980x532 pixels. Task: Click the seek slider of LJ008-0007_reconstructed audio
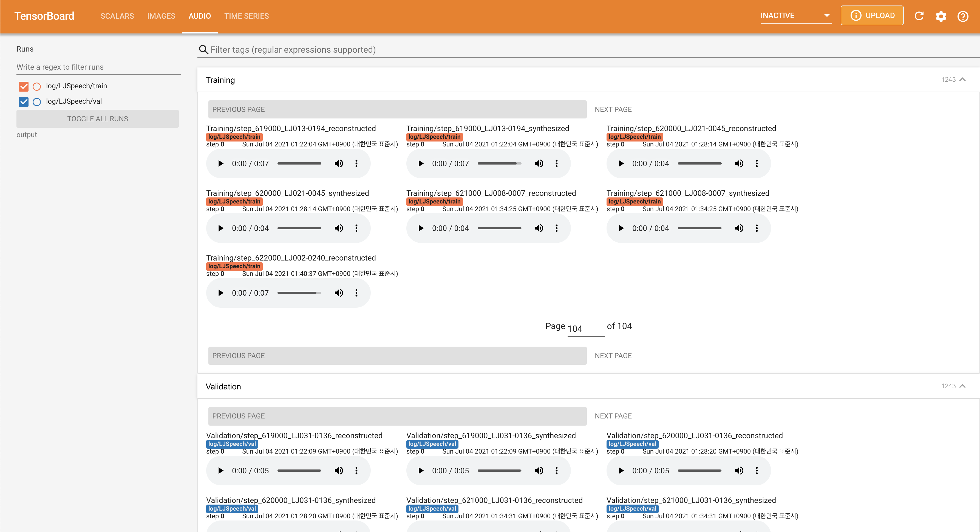pos(499,228)
